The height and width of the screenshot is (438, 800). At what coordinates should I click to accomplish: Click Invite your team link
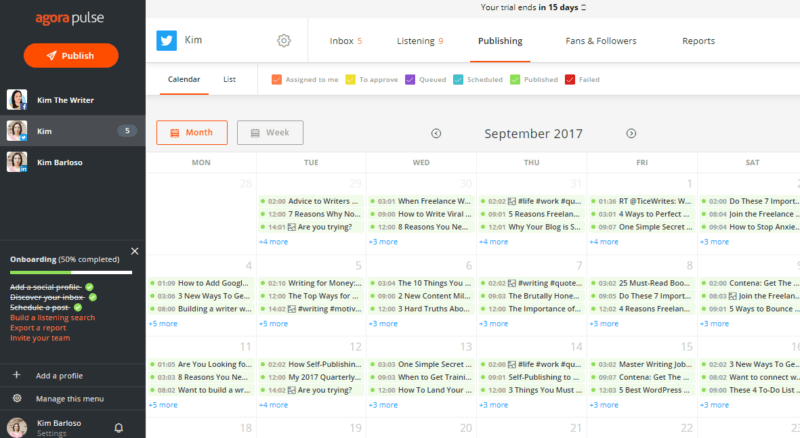tap(40, 338)
